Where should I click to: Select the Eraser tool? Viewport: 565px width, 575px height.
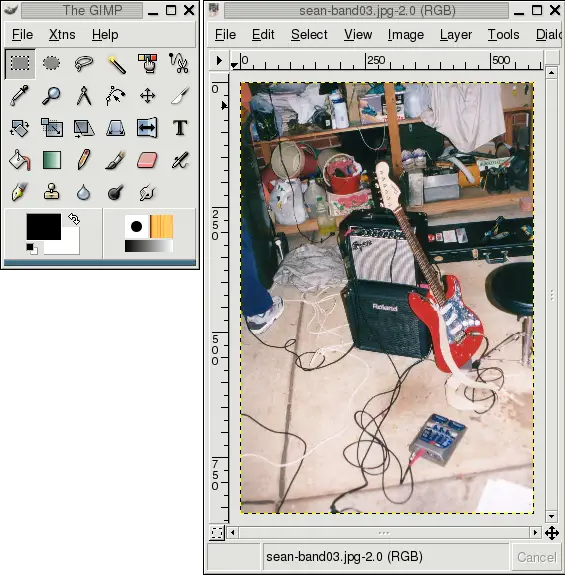147,160
